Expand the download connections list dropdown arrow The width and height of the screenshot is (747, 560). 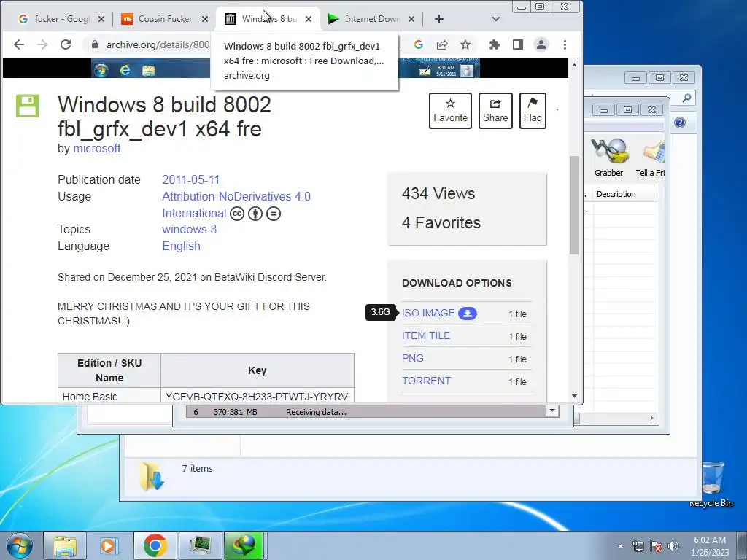point(552,411)
